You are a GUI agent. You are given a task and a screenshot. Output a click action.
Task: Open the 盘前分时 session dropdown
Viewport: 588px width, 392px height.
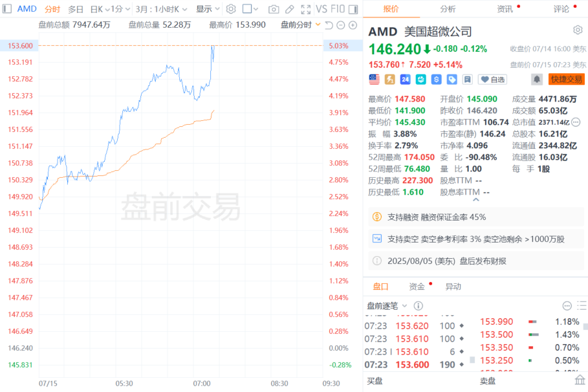(x=301, y=25)
